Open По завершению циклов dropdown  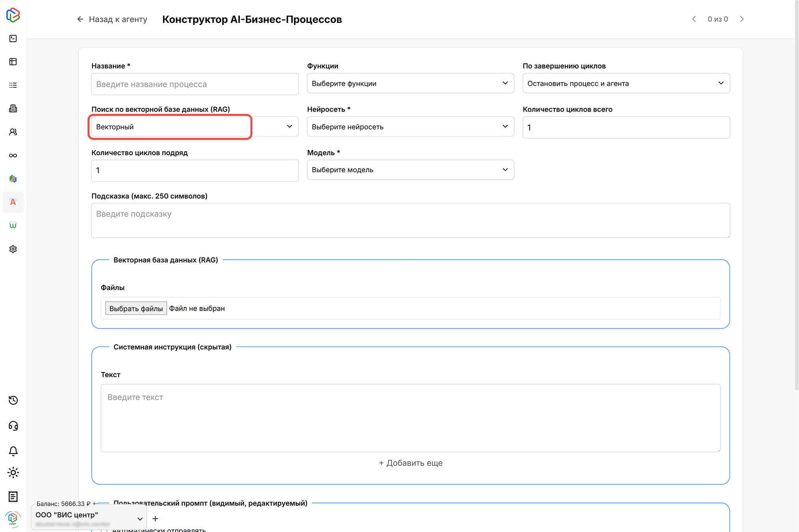click(626, 83)
